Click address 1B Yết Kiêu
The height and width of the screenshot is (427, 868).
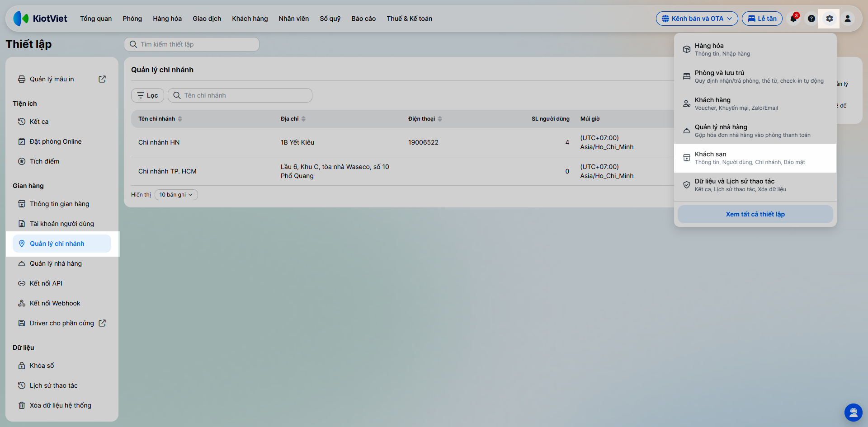[x=297, y=142]
